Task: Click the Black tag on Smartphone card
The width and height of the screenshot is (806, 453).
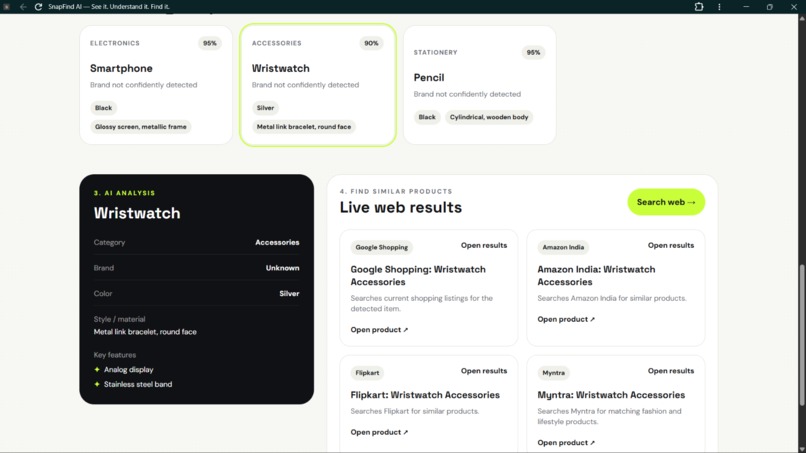Action: [103, 108]
